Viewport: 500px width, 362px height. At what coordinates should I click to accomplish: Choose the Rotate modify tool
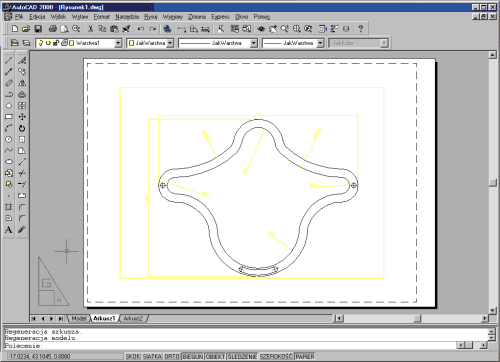tap(22, 128)
